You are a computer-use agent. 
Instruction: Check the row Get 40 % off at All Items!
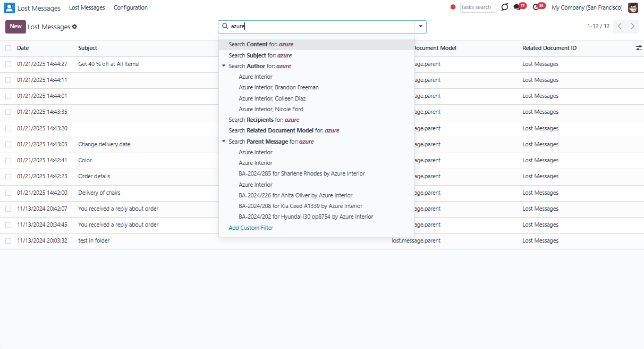(8, 64)
